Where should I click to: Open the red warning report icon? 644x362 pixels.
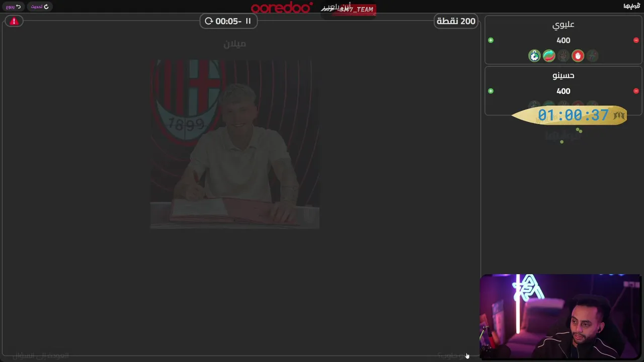[14, 21]
